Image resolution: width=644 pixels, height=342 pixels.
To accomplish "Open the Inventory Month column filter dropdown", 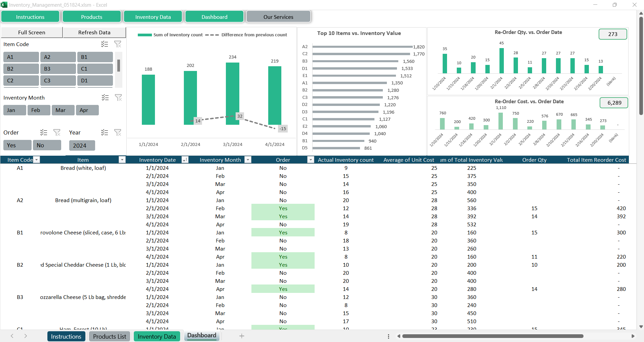I will 248,160.
